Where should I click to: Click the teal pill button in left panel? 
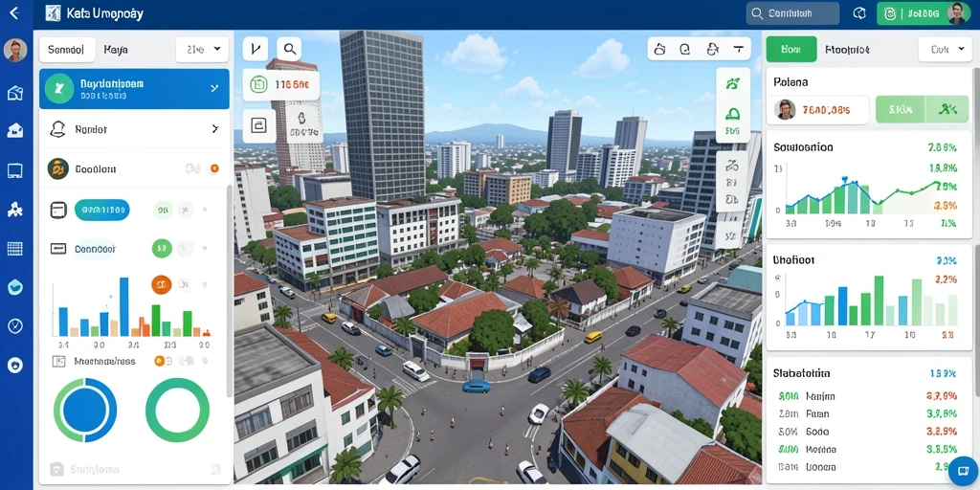[x=101, y=210]
